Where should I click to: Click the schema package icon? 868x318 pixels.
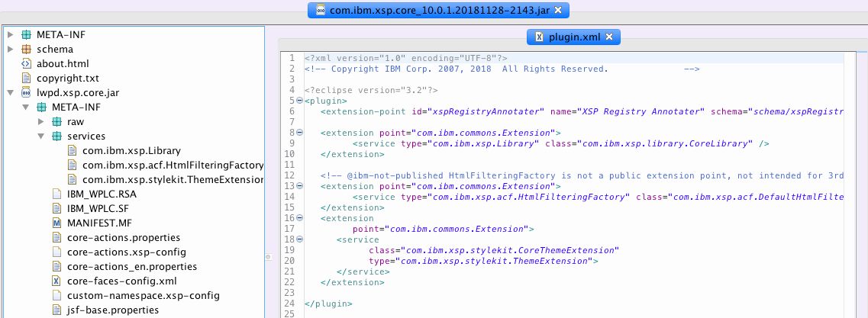point(26,49)
